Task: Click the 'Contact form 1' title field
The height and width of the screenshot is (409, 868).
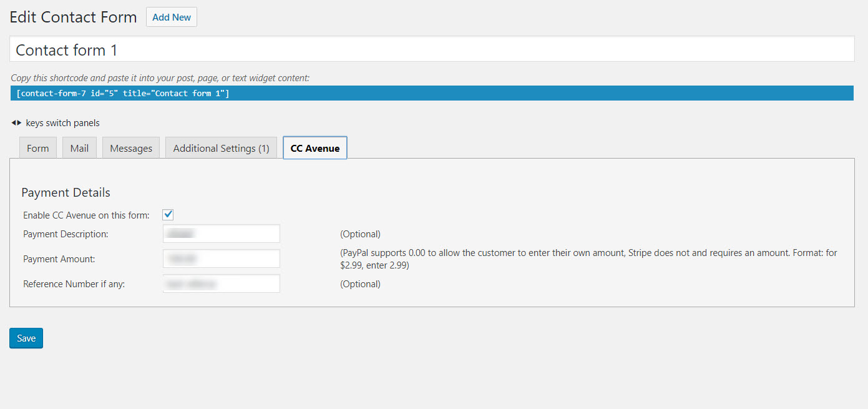Action: pyautogui.click(x=432, y=50)
